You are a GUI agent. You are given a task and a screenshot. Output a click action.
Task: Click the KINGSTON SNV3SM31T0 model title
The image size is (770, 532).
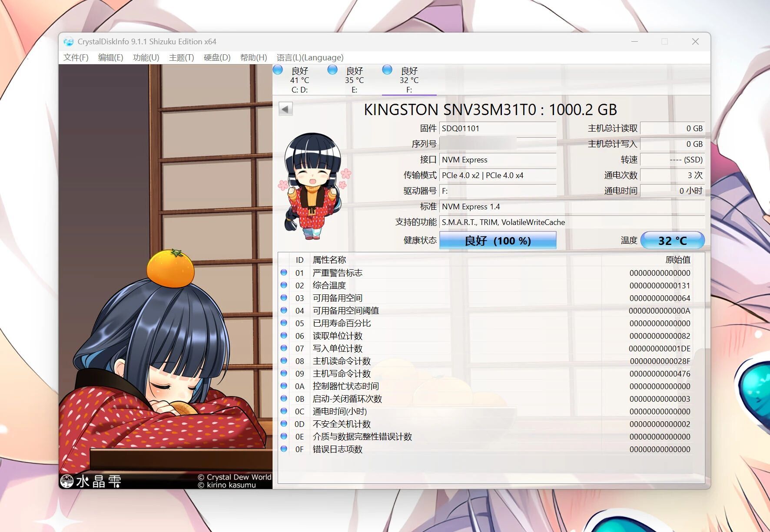point(490,109)
